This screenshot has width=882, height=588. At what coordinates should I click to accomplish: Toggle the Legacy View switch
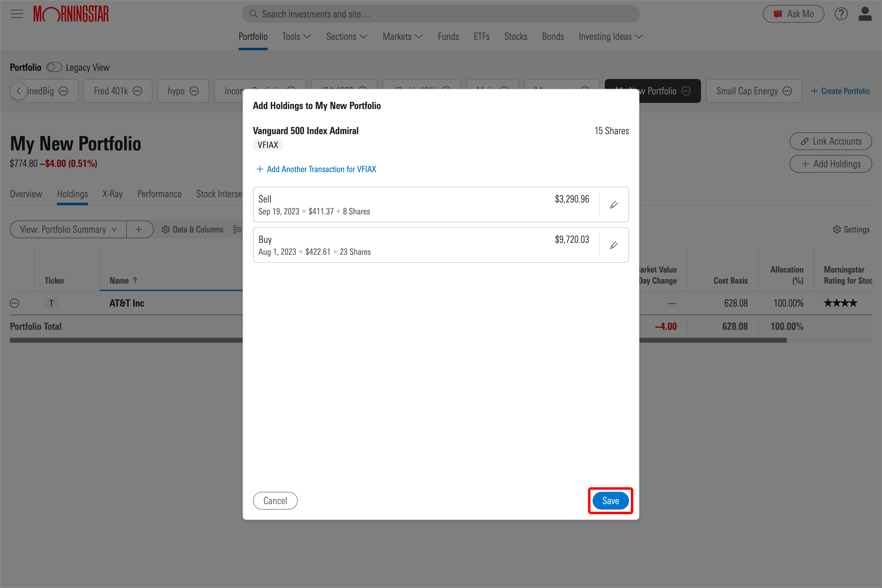coord(54,67)
